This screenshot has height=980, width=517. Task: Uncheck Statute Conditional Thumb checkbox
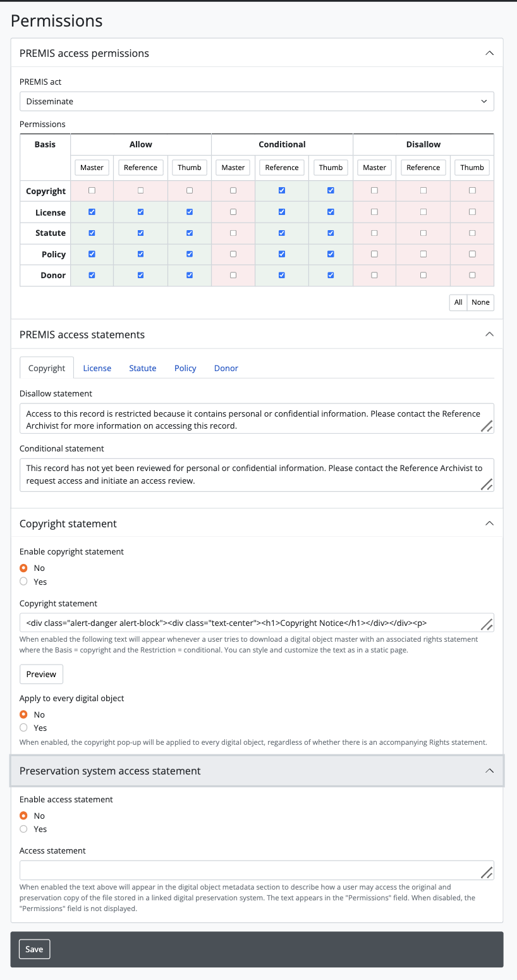(x=331, y=233)
